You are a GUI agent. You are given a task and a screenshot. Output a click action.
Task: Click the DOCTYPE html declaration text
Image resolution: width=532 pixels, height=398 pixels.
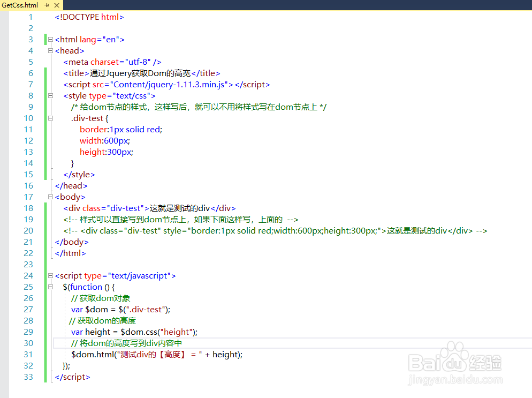(x=89, y=17)
